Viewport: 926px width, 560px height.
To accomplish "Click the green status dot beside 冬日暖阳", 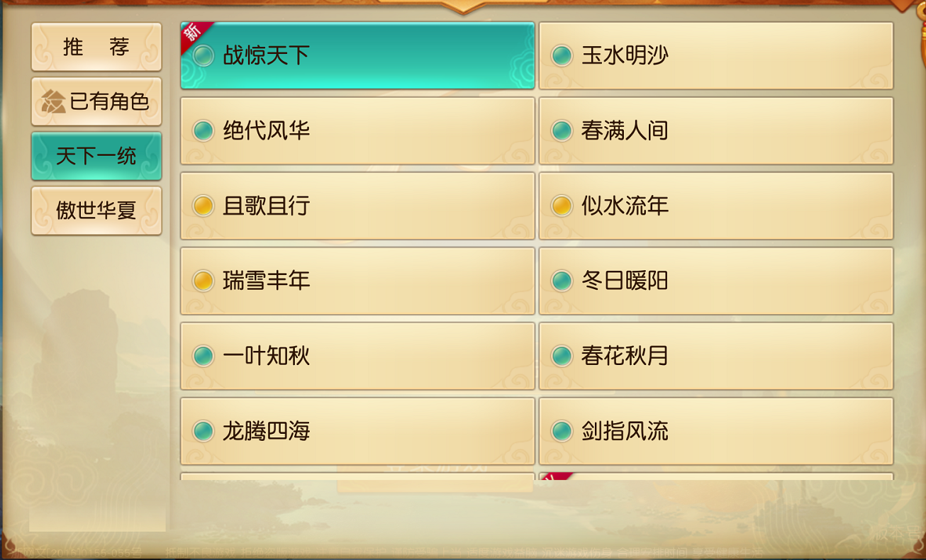I will tap(562, 281).
